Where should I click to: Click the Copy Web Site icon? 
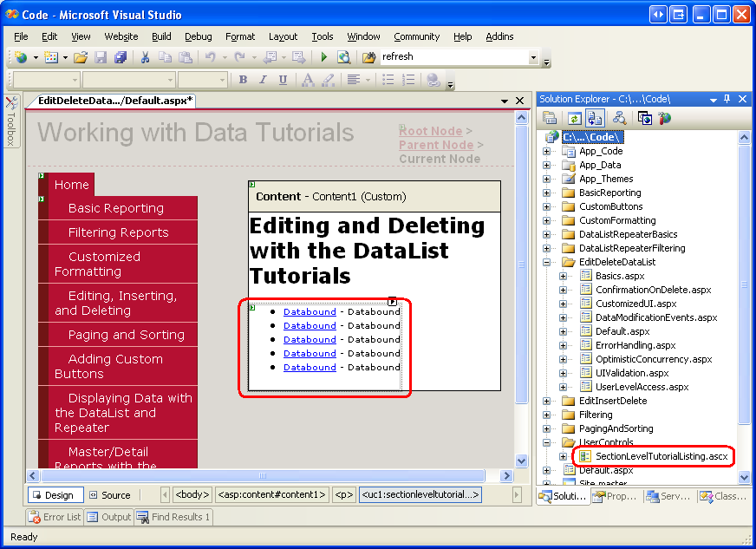pos(644,118)
